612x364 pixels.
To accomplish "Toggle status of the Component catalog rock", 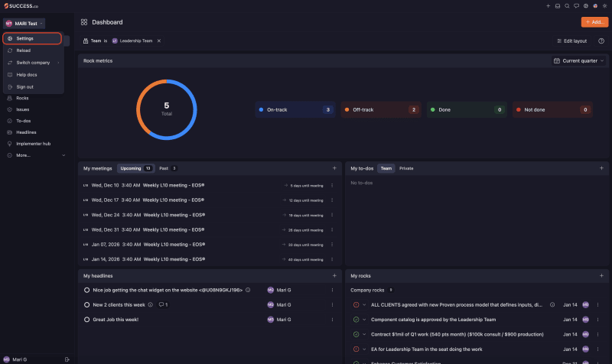I will (356, 320).
